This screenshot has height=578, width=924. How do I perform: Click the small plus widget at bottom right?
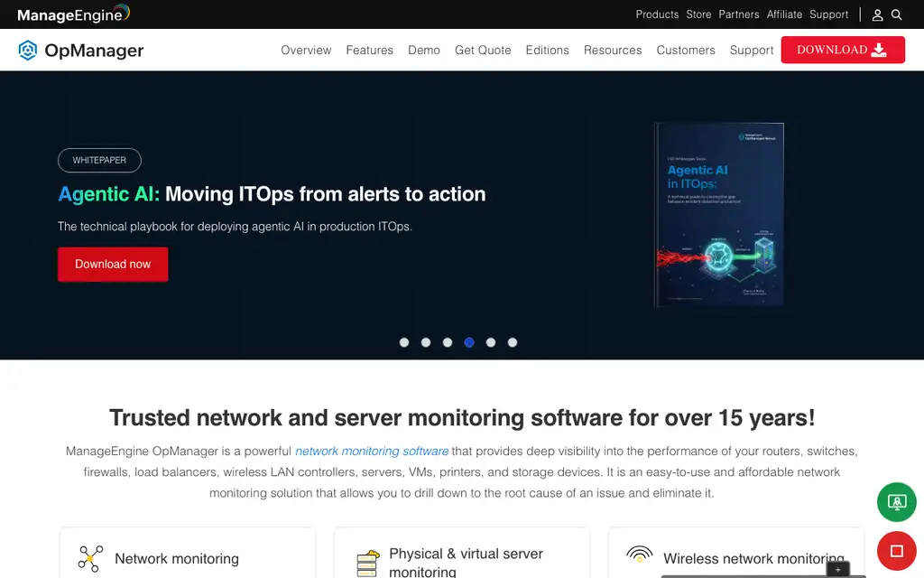point(837,569)
